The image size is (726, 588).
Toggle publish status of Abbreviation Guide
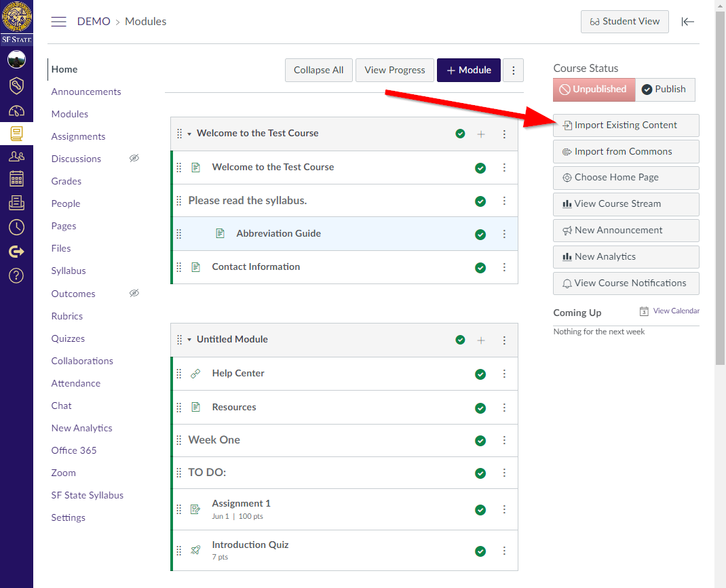[480, 234]
